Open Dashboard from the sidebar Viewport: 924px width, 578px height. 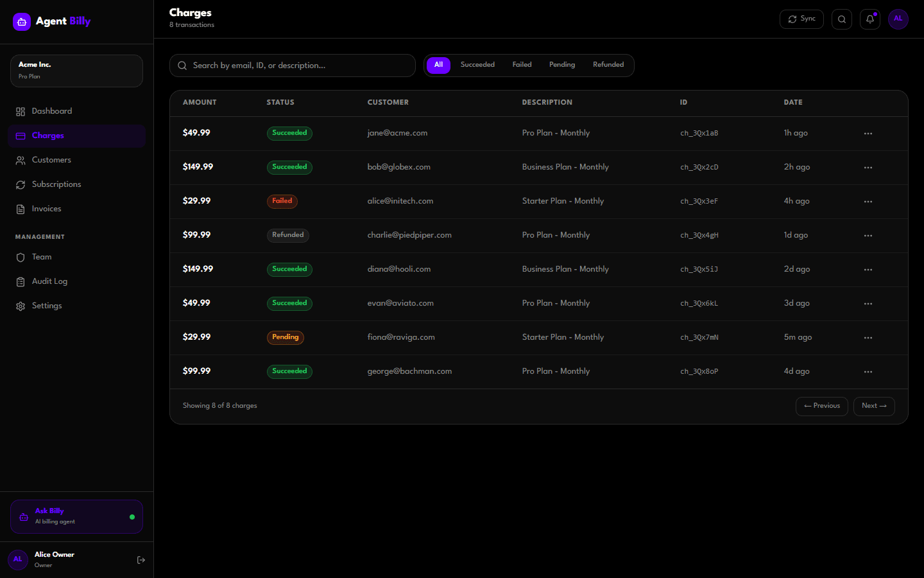[51, 111]
